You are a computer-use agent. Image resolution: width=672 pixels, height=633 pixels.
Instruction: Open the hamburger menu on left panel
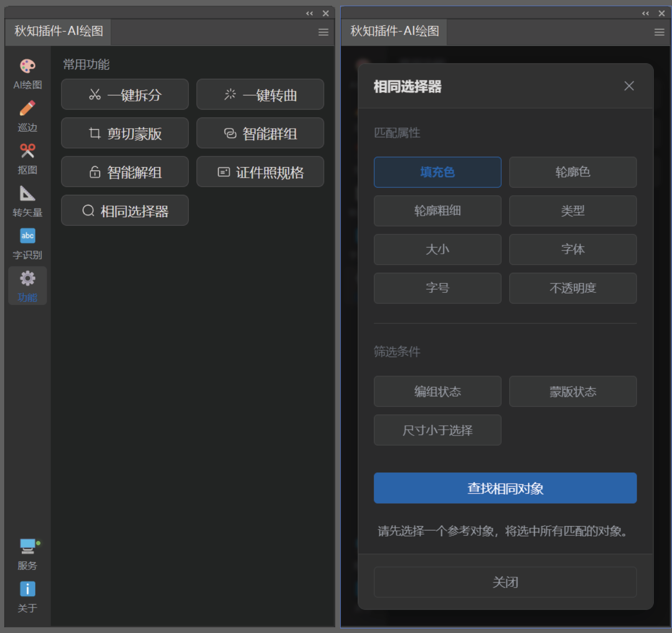pos(323,32)
